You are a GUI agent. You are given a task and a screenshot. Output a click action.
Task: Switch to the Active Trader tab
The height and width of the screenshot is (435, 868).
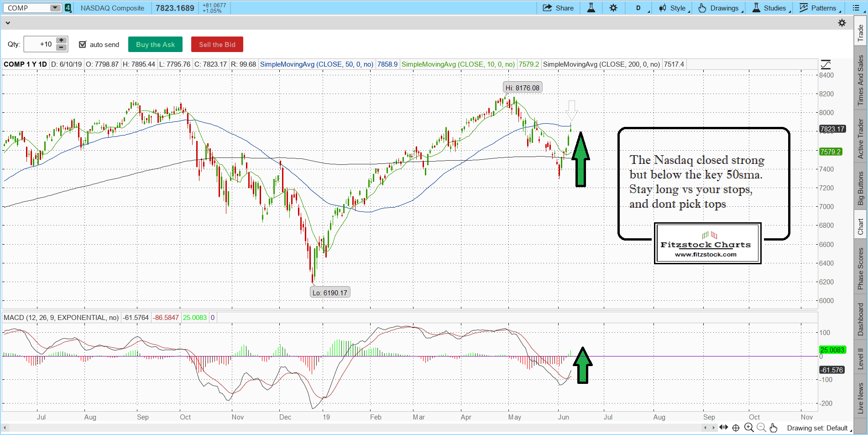pyautogui.click(x=861, y=139)
